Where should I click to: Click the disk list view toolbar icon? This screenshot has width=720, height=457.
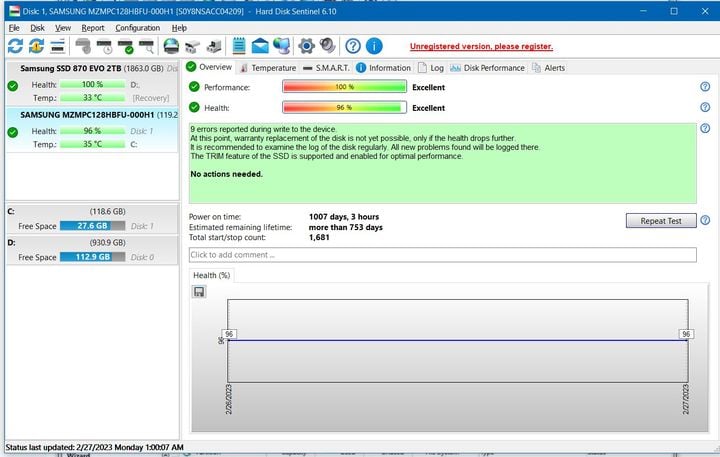coord(57,46)
